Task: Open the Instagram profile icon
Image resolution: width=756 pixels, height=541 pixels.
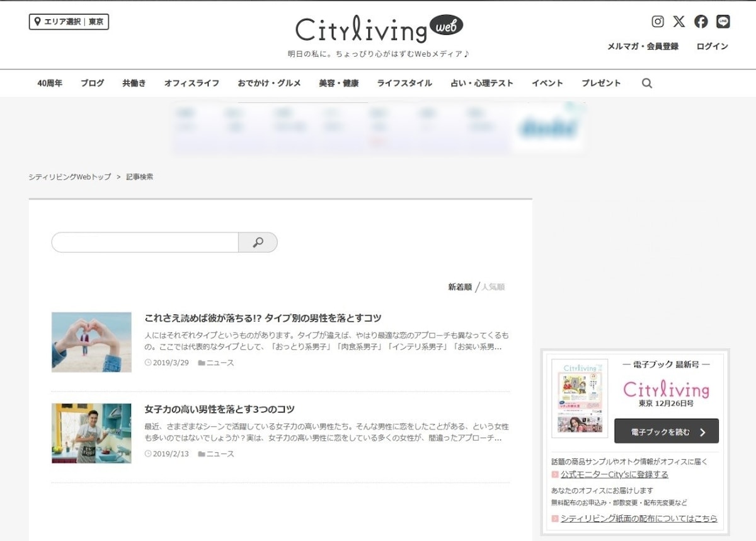Action: pos(658,21)
